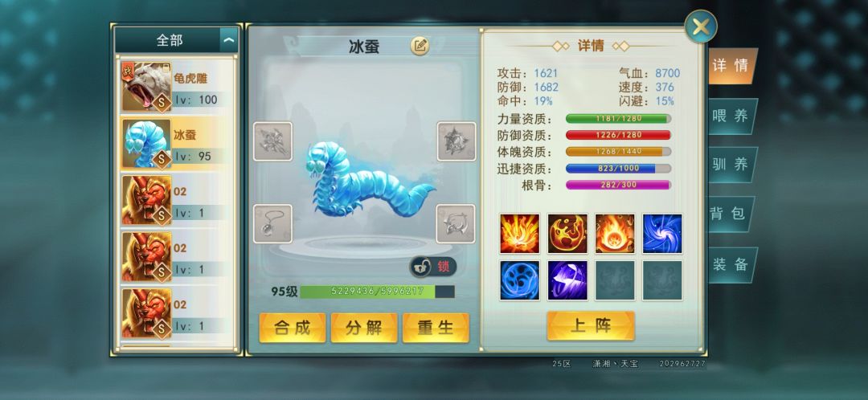The height and width of the screenshot is (400, 868).
Task: Select the fire burst skill icon
Action: [x=520, y=234]
